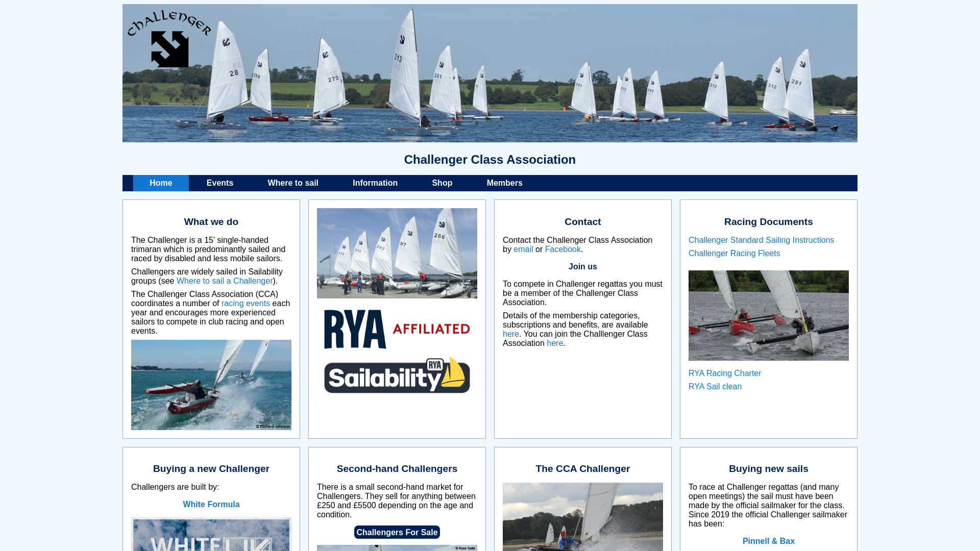
Task: Open Challenger Standard Sailing Instructions
Action: (761, 240)
